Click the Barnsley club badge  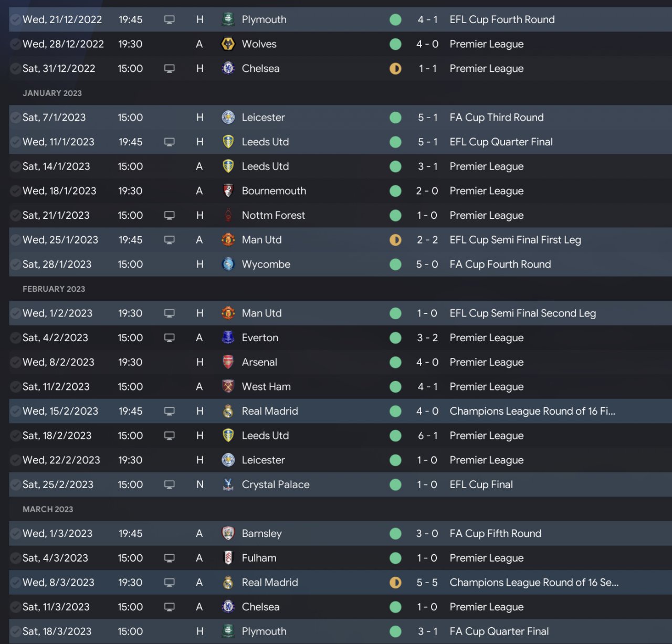point(228,534)
